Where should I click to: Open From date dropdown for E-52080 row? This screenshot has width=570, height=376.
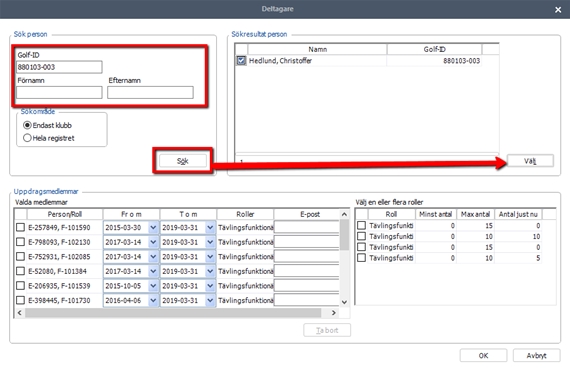point(153,271)
